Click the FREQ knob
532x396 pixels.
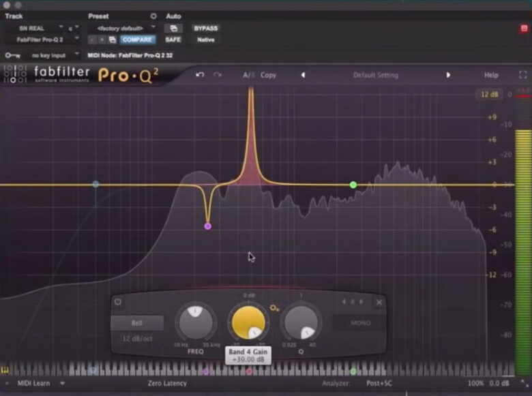(196, 322)
